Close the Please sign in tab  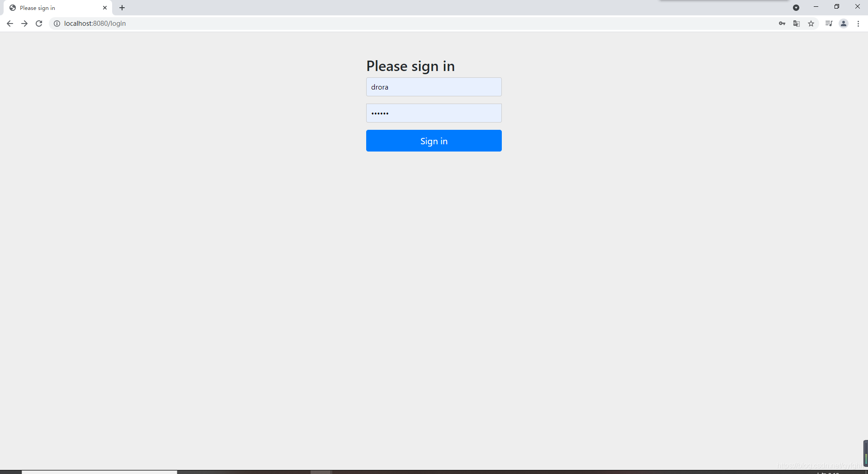coord(105,8)
